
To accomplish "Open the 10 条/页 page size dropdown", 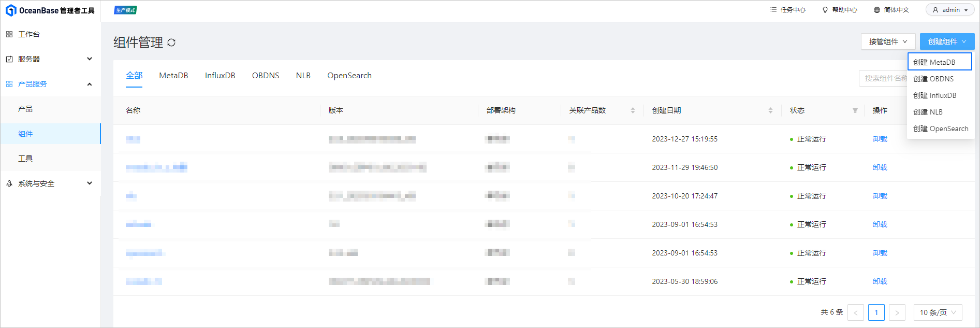I will click(x=938, y=312).
